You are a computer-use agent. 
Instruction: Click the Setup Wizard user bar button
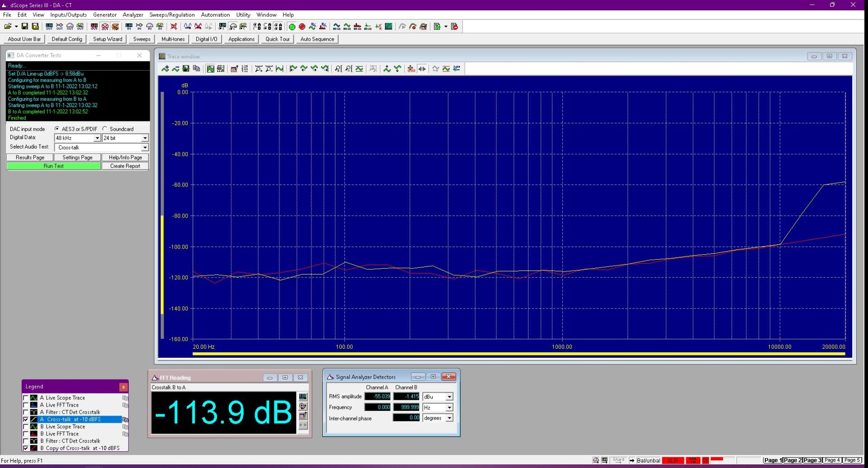(x=108, y=39)
